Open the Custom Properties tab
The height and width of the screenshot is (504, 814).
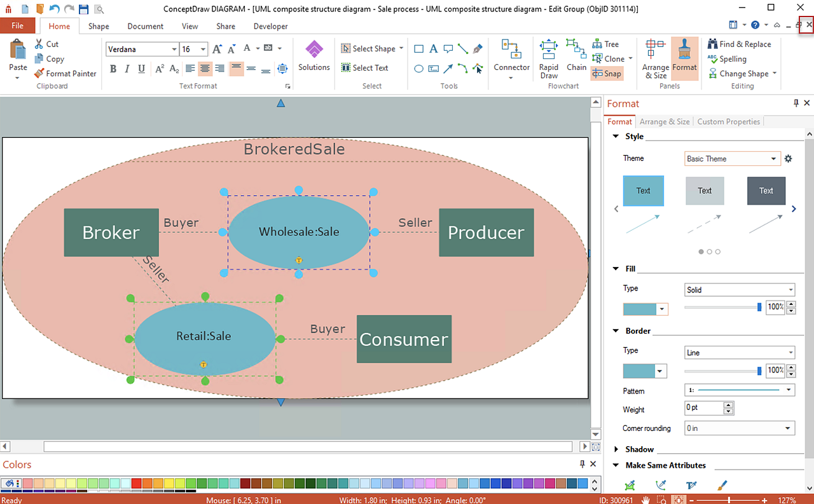tap(728, 121)
